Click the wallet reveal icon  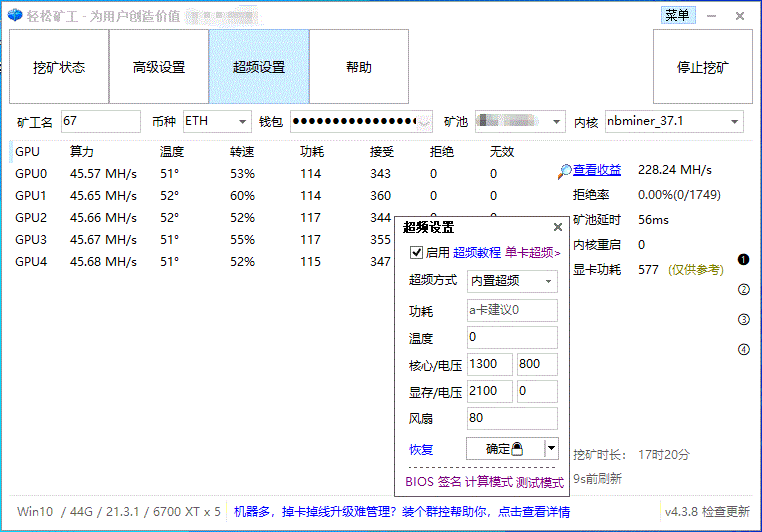[425, 122]
